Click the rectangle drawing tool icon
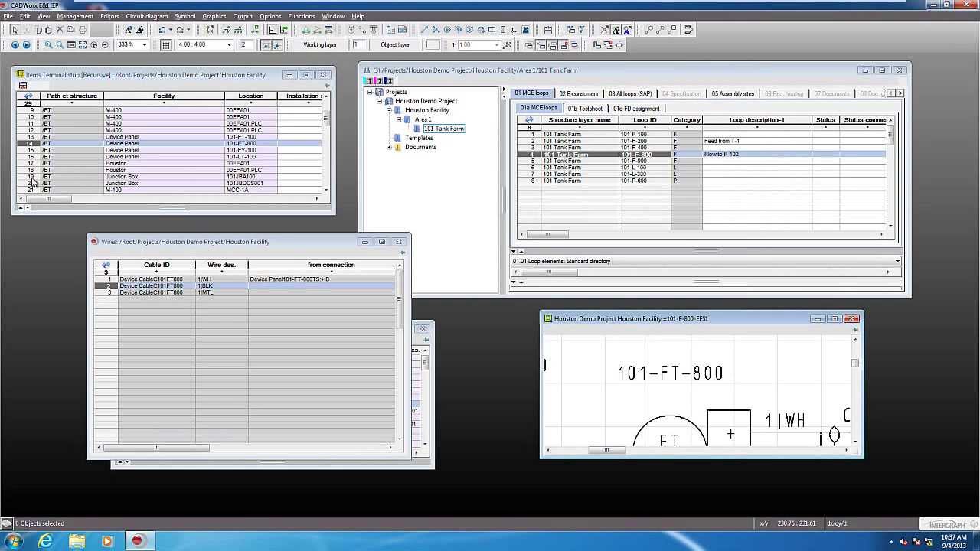The image size is (980, 551). (x=492, y=30)
